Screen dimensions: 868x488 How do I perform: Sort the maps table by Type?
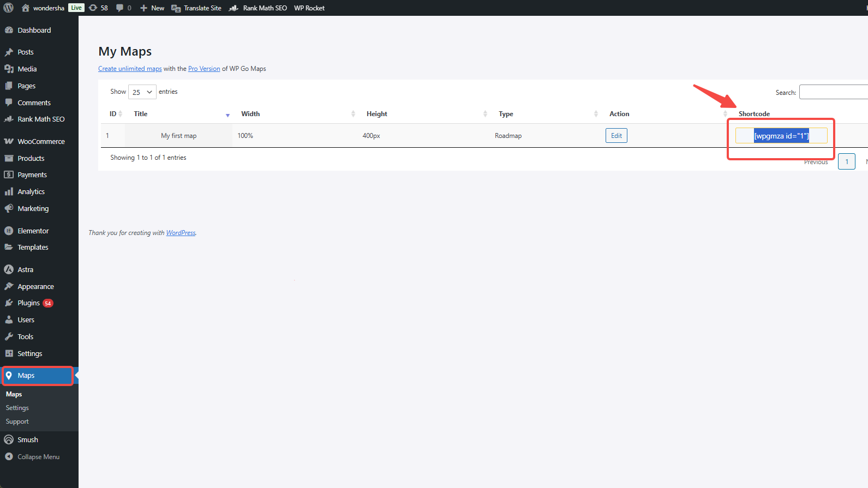pos(506,114)
